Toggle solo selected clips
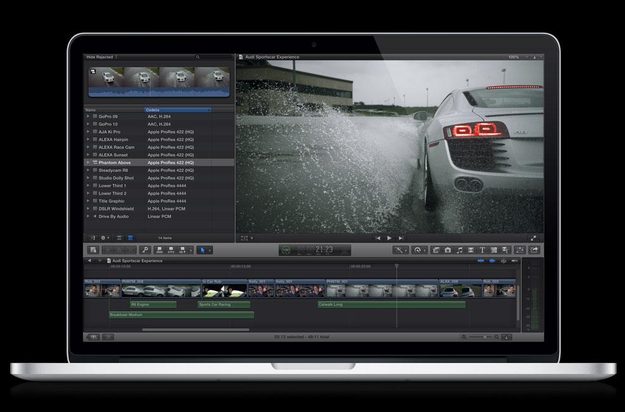 coord(503,261)
